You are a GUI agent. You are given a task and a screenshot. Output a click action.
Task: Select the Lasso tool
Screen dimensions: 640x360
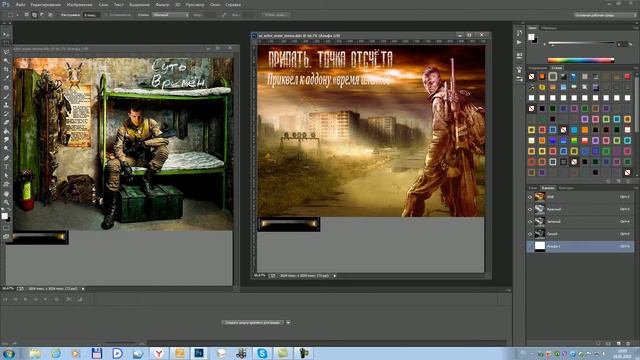coord(6,52)
